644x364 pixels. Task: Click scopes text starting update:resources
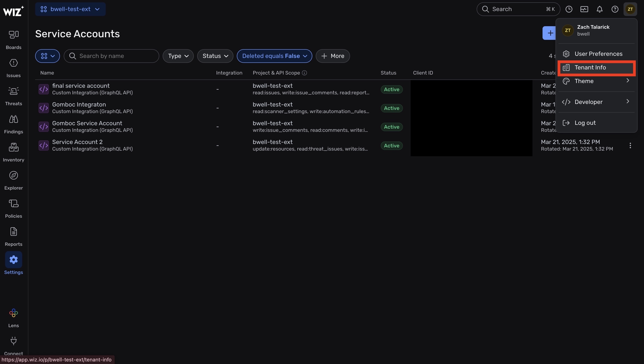click(310, 149)
